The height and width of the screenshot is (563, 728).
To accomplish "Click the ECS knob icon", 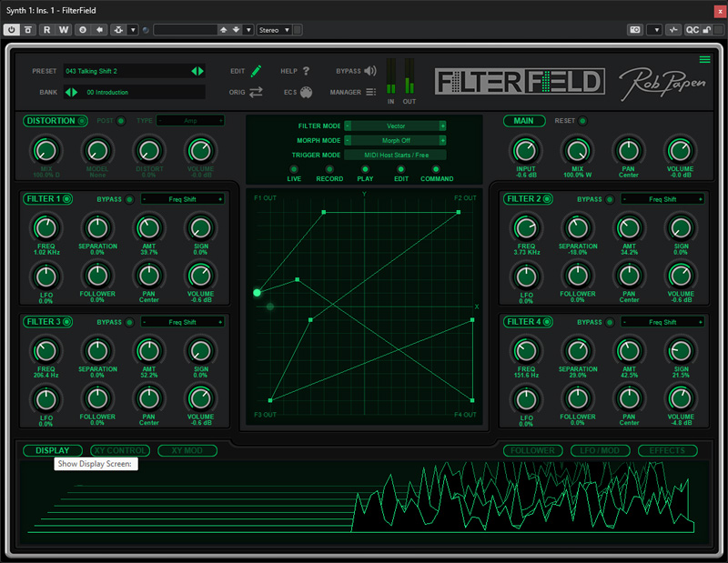I will click(306, 93).
